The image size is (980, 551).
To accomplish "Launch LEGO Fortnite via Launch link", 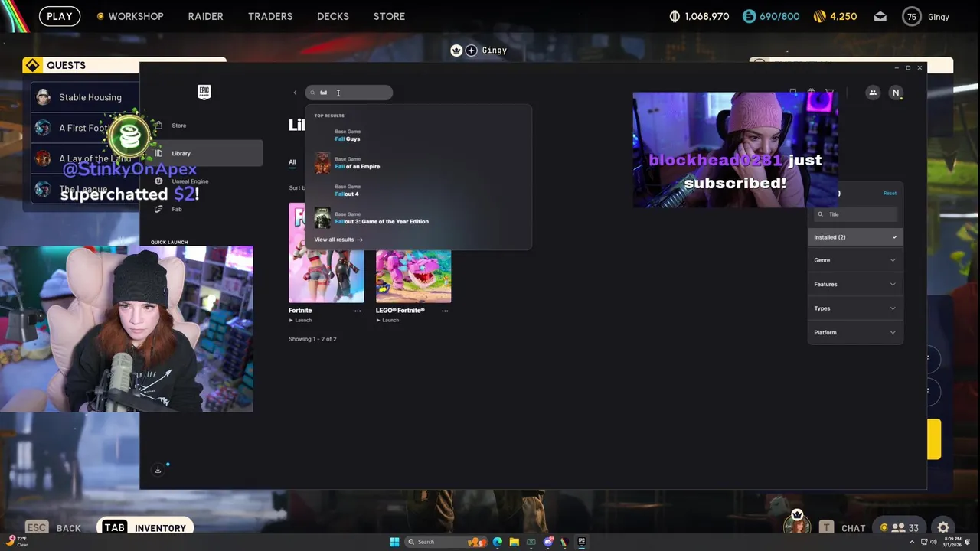I will (x=390, y=320).
